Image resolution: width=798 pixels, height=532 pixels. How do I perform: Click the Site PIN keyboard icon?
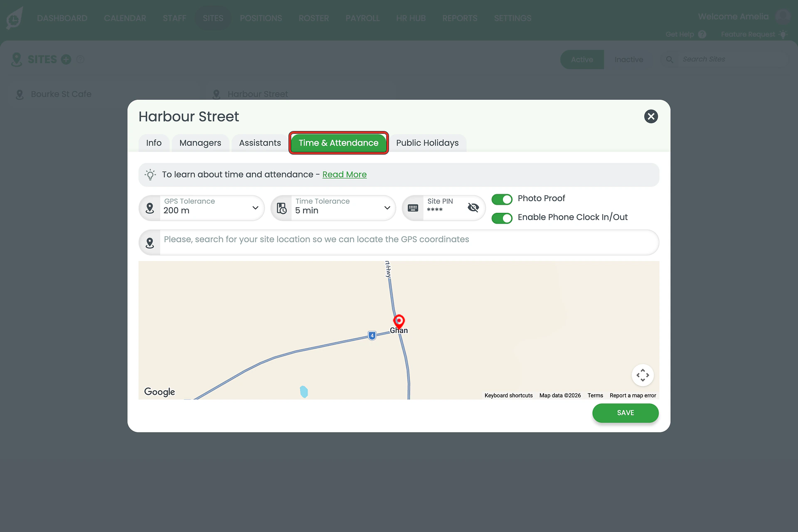coord(413,208)
